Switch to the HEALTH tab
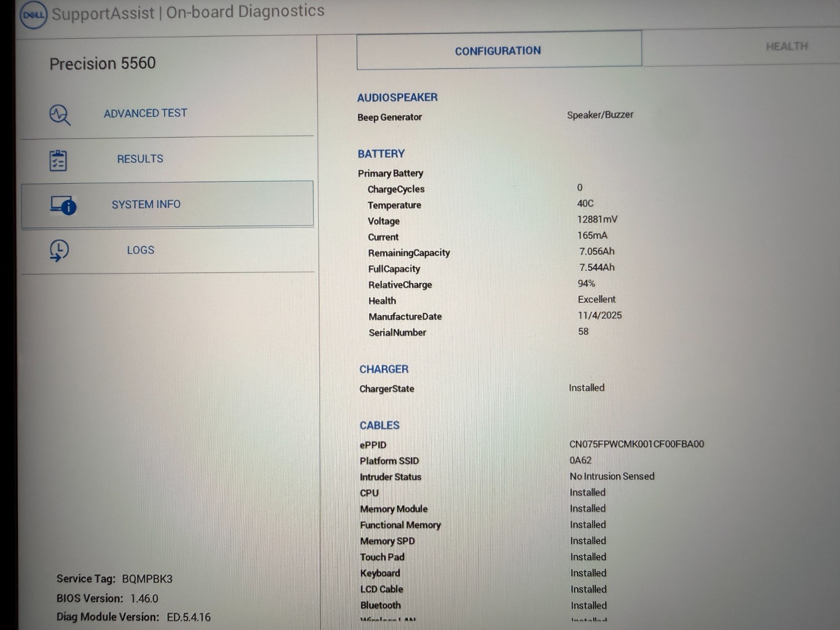Image resolution: width=840 pixels, height=630 pixels. click(x=786, y=46)
